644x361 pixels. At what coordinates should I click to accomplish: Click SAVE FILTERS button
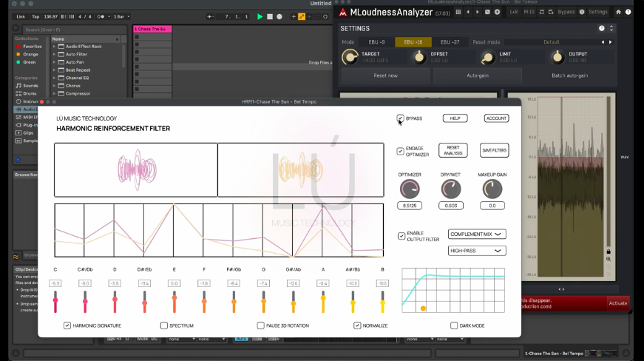494,150
